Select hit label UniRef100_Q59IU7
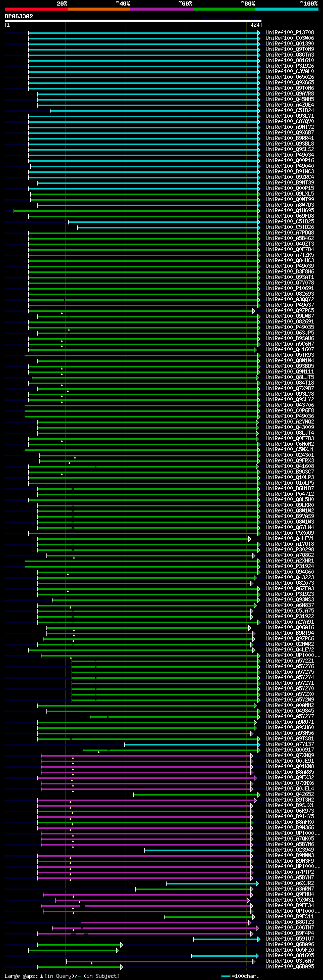 pos(290,939)
